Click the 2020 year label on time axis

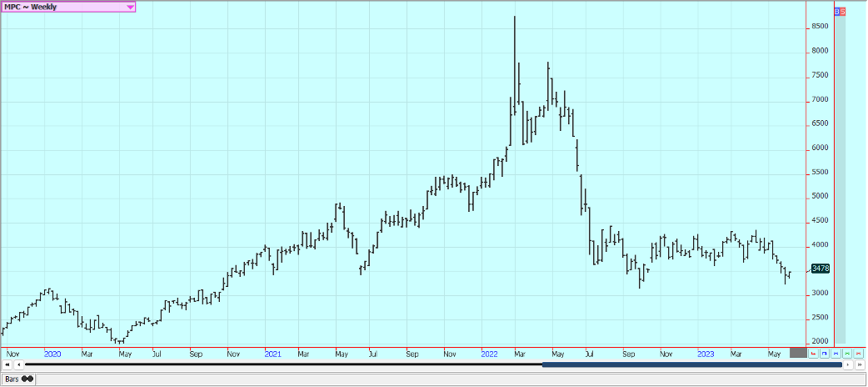point(52,354)
